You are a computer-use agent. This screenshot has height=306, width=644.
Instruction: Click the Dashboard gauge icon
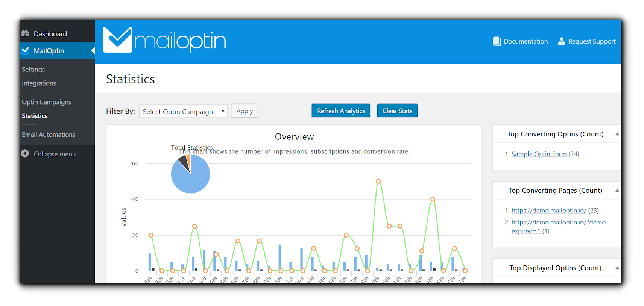25,33
